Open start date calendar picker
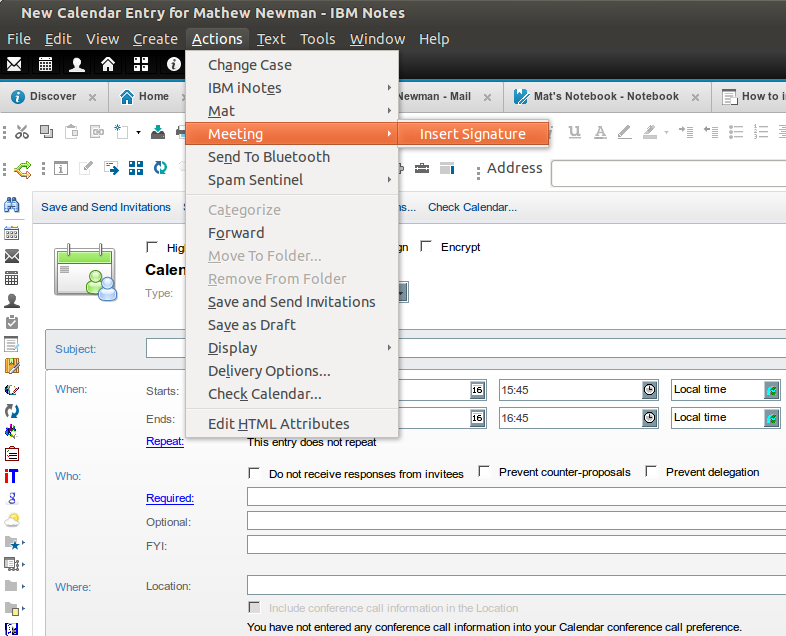786x636 pixels. tap(477, 390)
